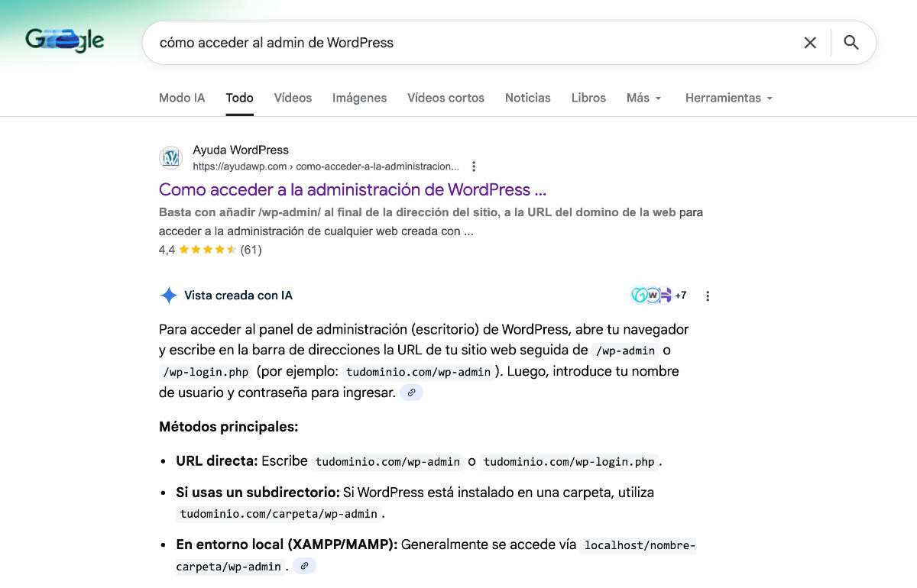Click the link icon after the XAMPP/MAMP bullet
This screenshot has height=588, width=917.
[x=304, y=565]
